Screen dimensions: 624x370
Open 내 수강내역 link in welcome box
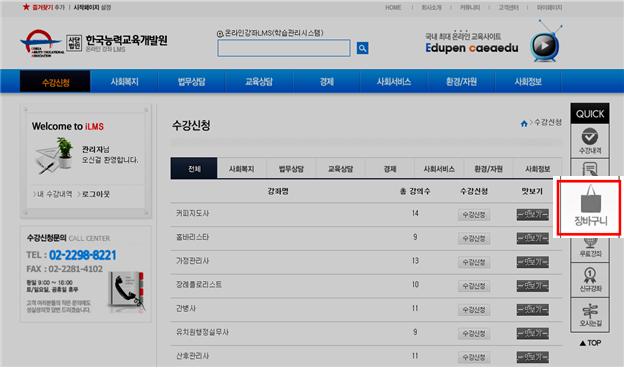click(x=55, y=194)
